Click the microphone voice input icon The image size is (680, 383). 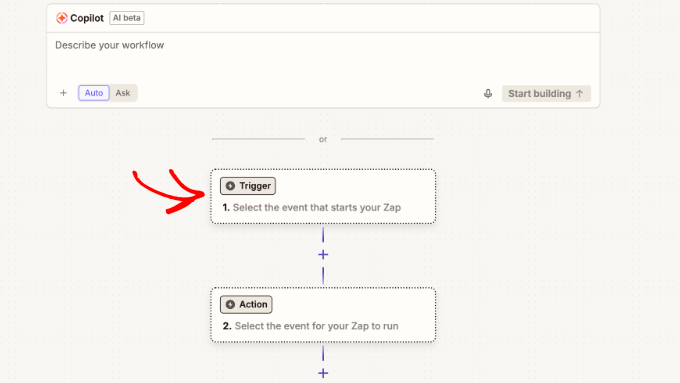(x=488, y=94)
